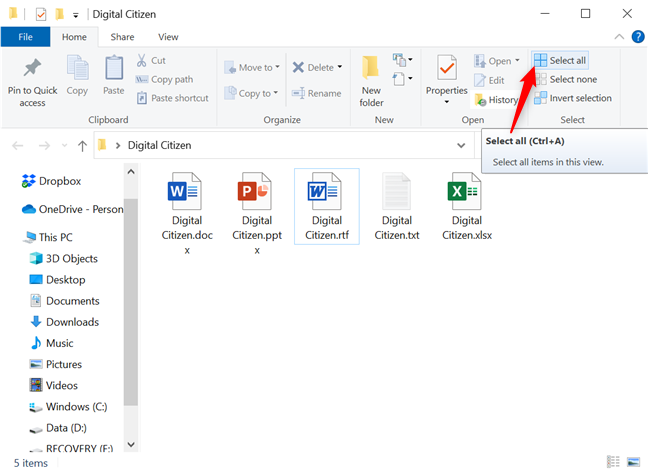Click the Copy ribbon button
This screenshot has height=473, width=648.
pyautogui.click(x=77, y=76)
